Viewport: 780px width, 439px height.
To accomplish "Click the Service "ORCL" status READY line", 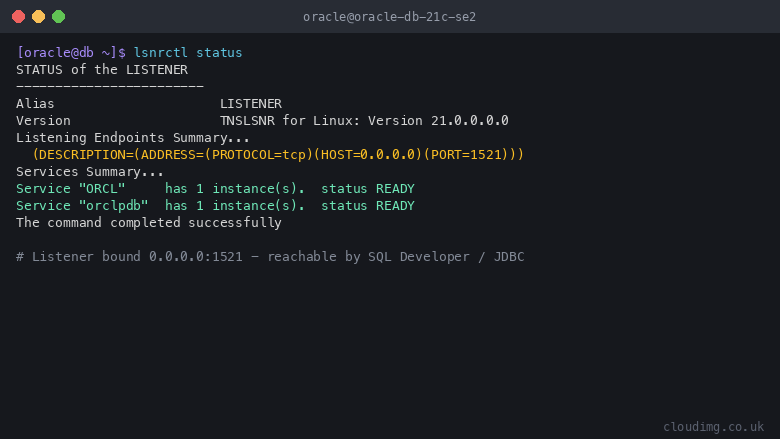I will point(215,189).
